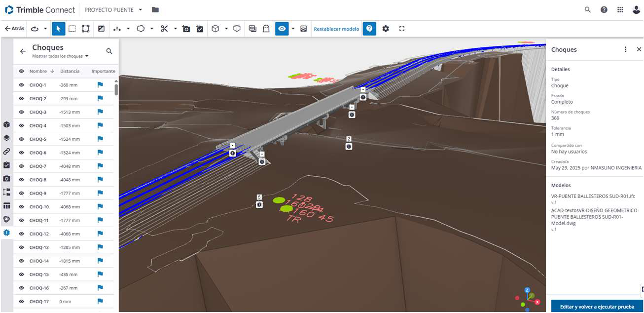Viewport: 644px width, 313px height.
Task: Open the settings gear in toolbar
Action: coord(386,29)
